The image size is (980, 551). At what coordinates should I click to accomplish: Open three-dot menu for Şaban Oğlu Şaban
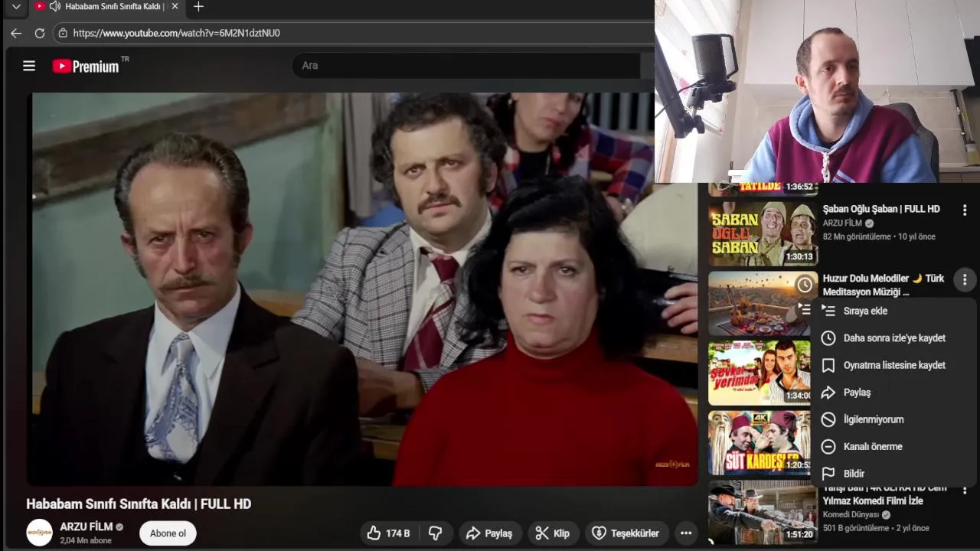[x=965, y=210]
